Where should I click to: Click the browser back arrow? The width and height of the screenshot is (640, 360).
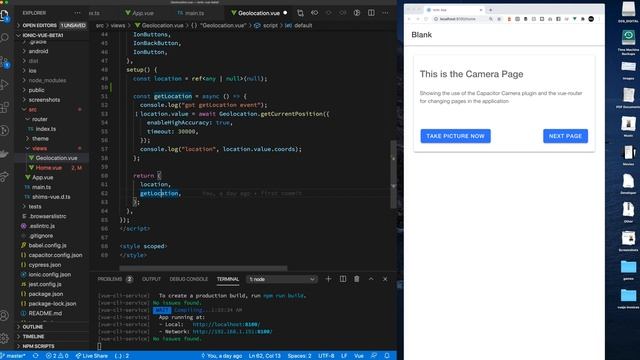[409, 19]
